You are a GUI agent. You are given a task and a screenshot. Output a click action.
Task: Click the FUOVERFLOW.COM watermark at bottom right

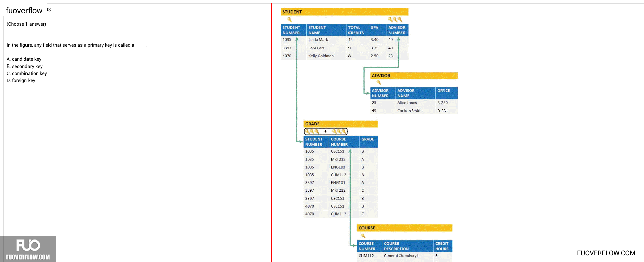coord(606,253)
